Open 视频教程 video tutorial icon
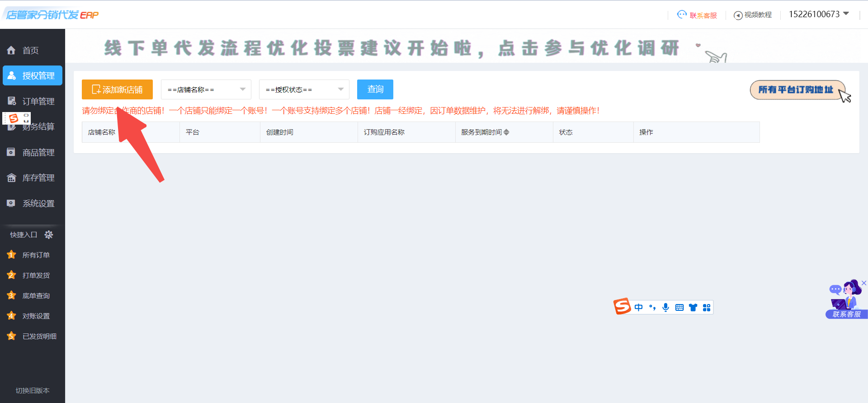The image size is (868, 403). click(x=738, y=15)
